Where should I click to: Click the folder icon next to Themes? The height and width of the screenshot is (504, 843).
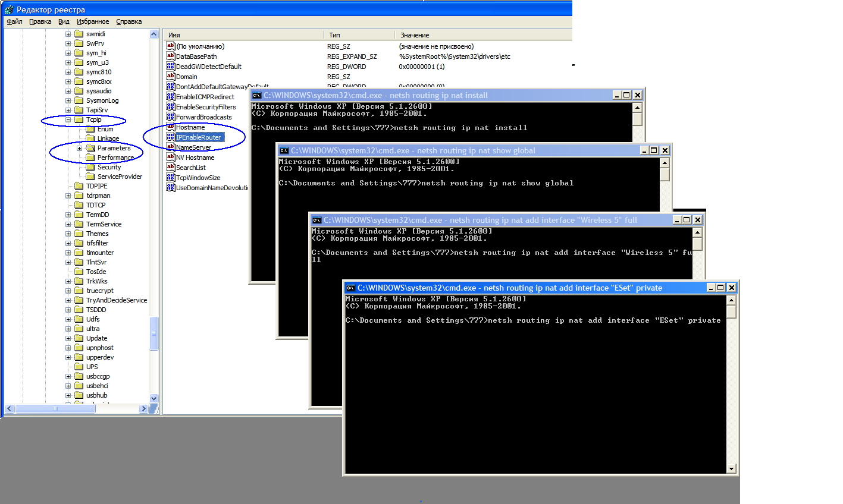[79, 234]
